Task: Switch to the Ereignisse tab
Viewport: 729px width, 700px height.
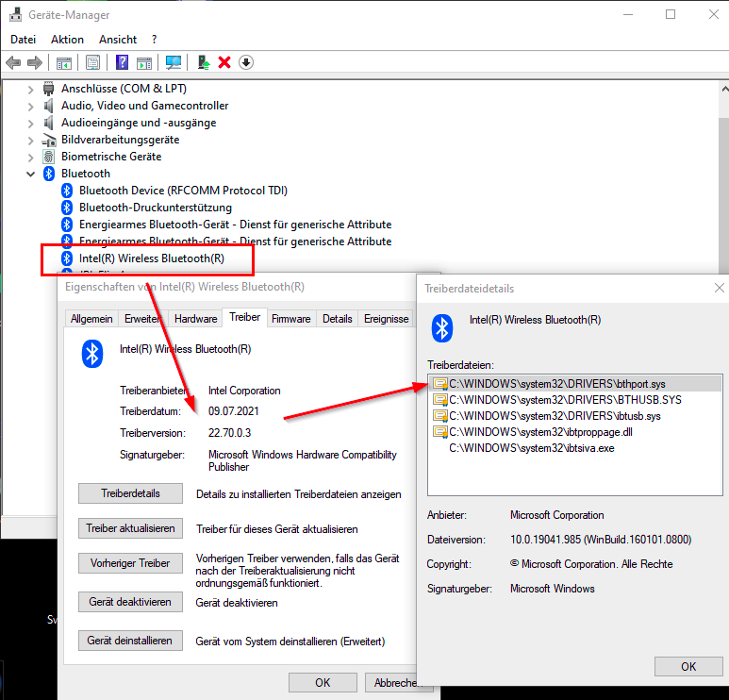Action: tap(387, 319)
